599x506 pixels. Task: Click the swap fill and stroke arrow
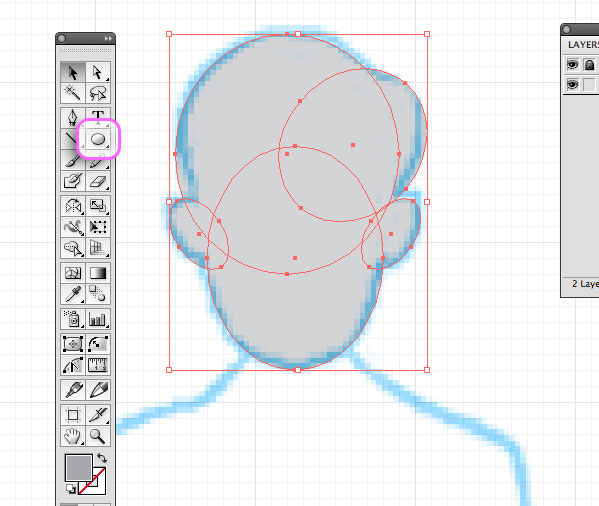[102, 458]
